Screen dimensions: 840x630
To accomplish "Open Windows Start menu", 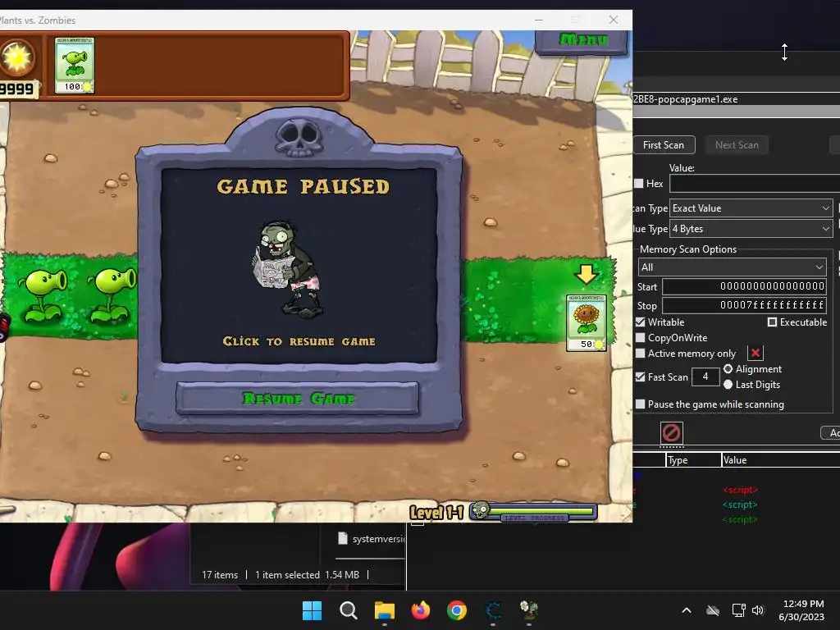I will (312, 610).
